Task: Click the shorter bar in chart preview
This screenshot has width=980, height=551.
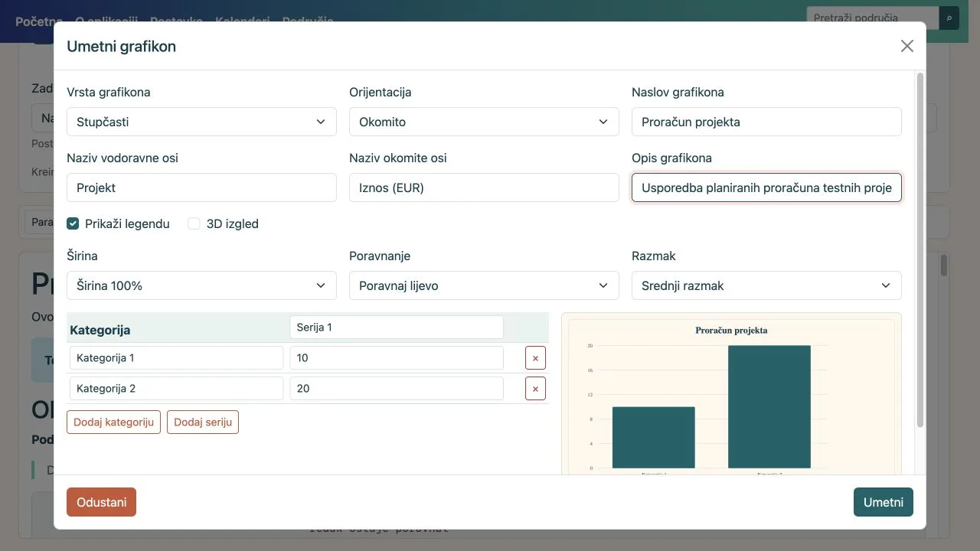Action: [x=653, y=437]
